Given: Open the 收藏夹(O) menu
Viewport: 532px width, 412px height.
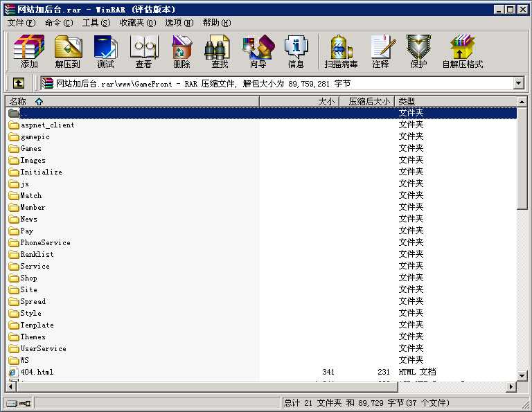Looking at the screenshot, I should (x=137, y=23).
